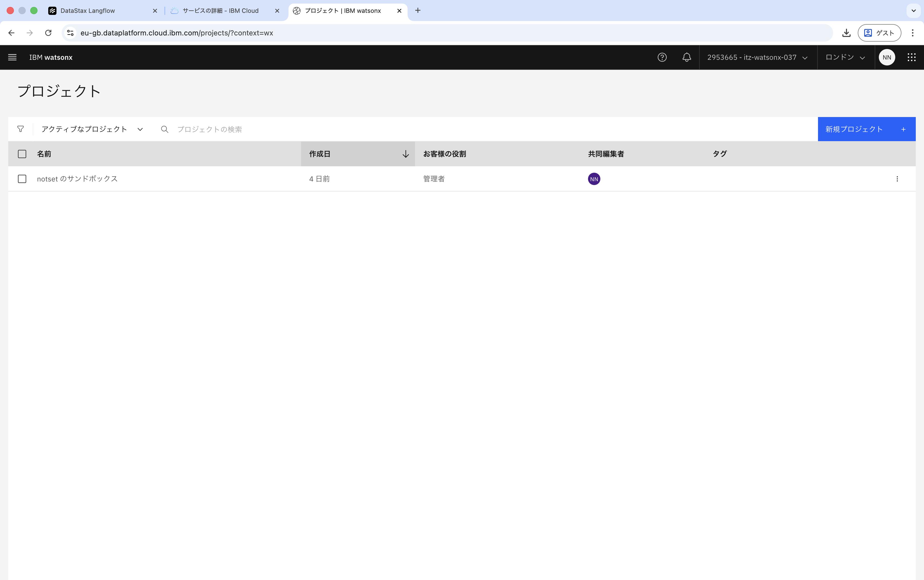Click the filter funnel icon
Screen dimensions: 924x580
[x=21, y=129]
